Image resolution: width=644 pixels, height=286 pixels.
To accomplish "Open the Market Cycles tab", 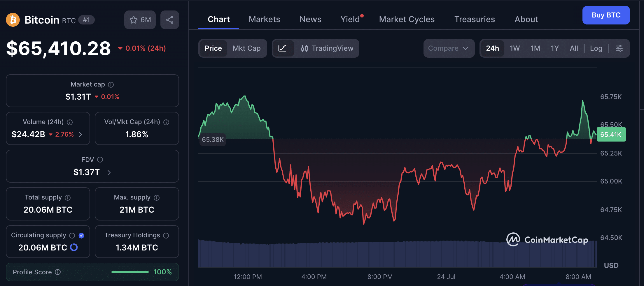I will (x=407, y=20).
